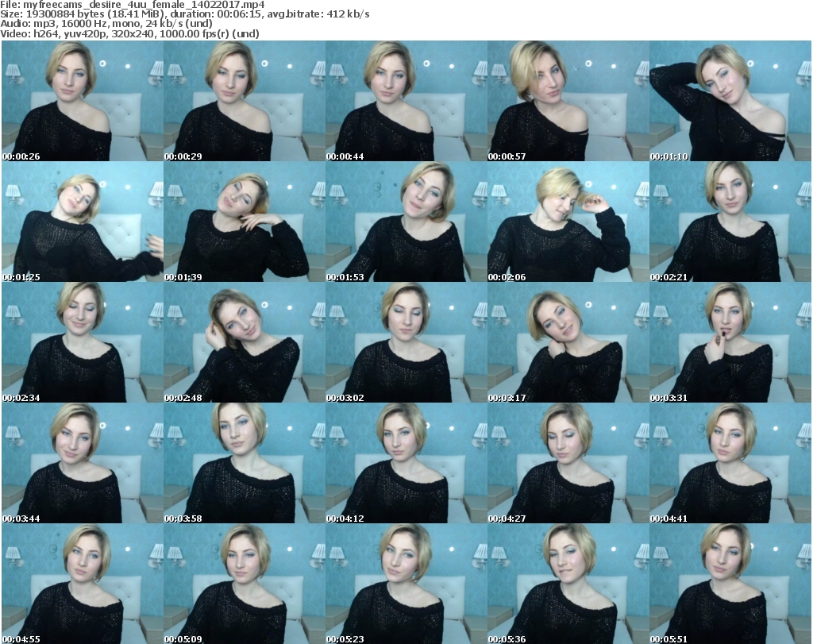813x644 pixels.
Task: Open the thumbnail marked 00:05:23
Action: pyautogui.click(x=406, y=584)
